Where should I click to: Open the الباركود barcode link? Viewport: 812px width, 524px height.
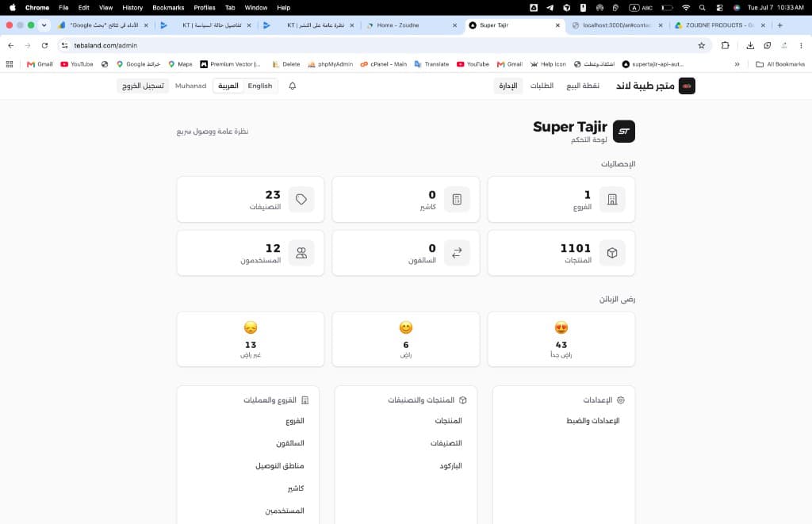451,466
